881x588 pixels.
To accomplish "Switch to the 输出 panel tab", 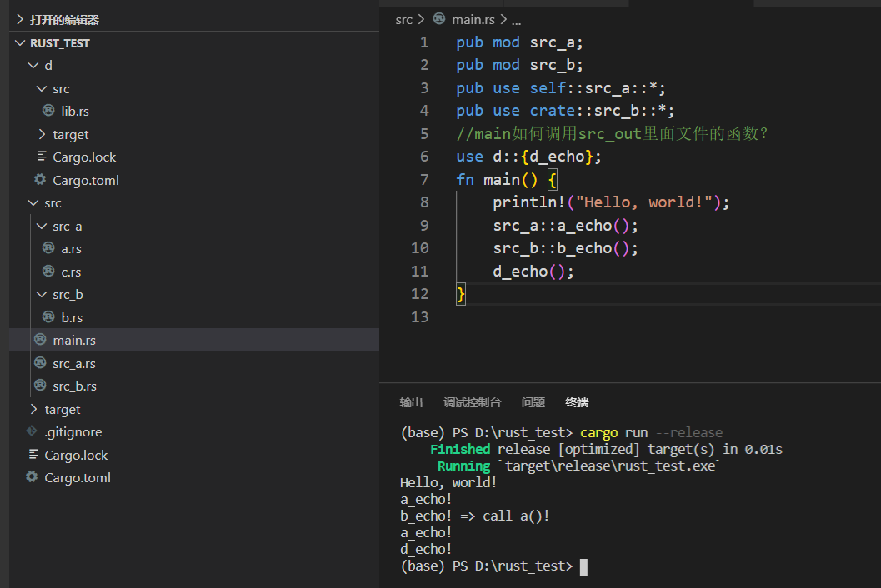I will 411,401.
